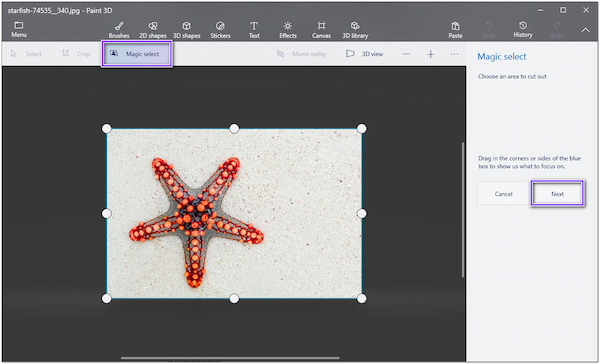Image resolution: width=600 pixels, height=364 pixels.
Task: Toggle the 3D view
Action: tap(364, 54)
